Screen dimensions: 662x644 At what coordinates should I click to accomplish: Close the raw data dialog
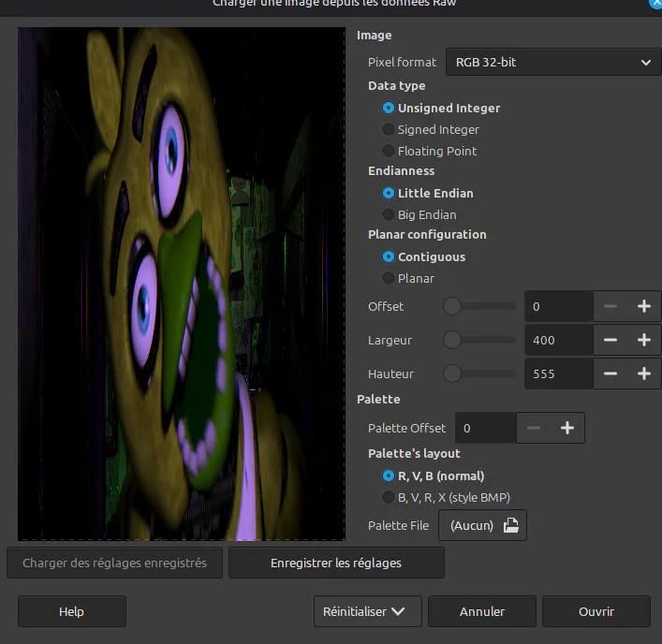point(655,4)
